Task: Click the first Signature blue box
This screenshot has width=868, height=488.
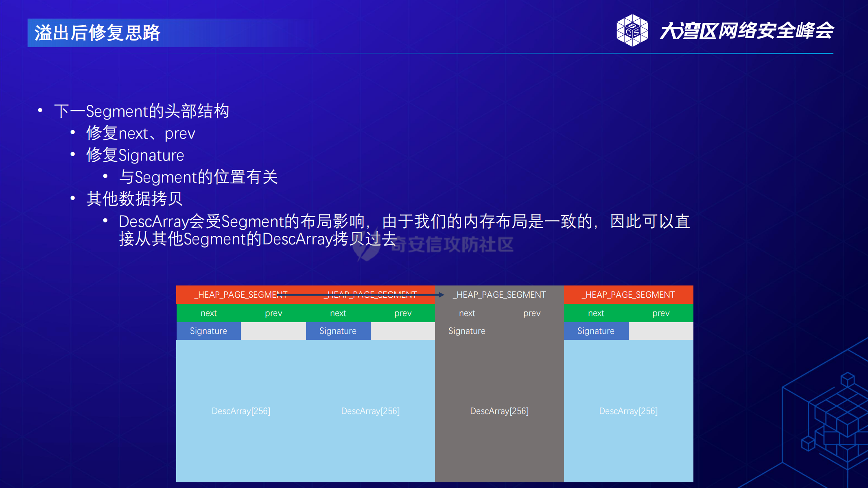Action: pyautogui.click(x=208, y=331)
